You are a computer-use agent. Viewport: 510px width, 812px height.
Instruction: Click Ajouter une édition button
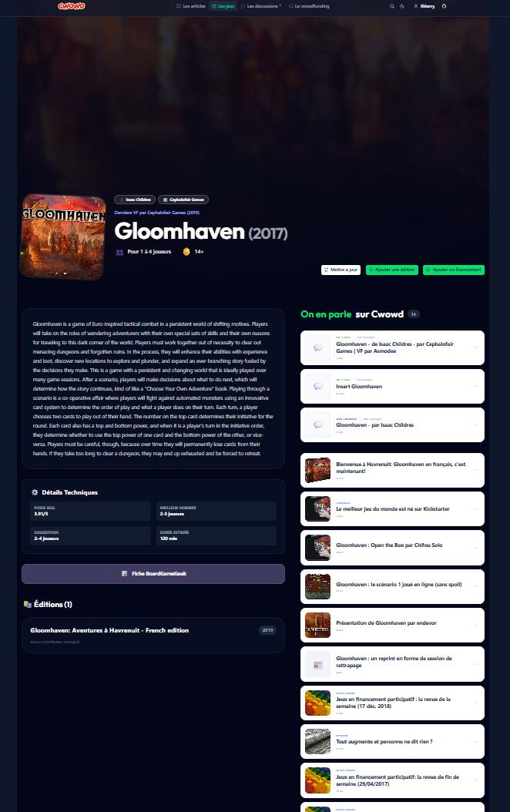[392, 270]
